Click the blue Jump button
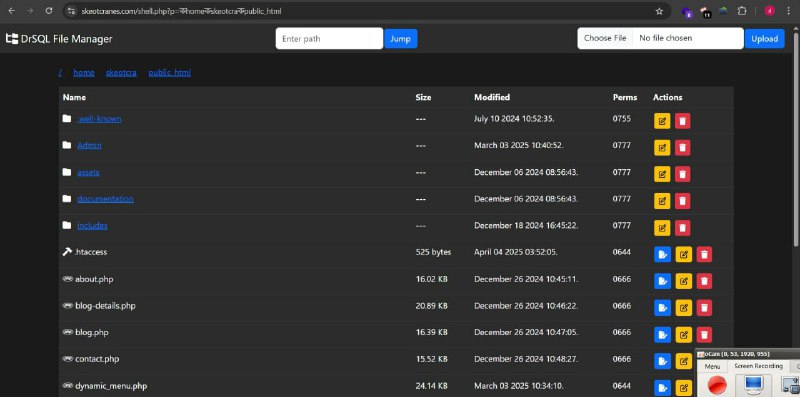This screenshot has height=397, width=800. tap(401, 39)
